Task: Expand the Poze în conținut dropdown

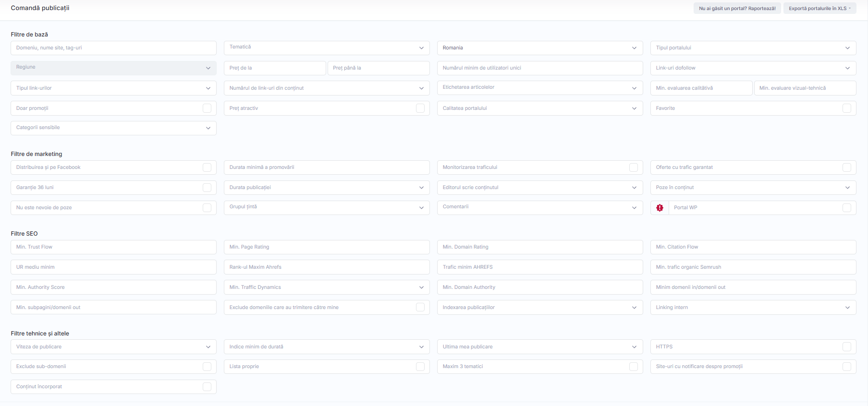Action: click(x=753, y=188)
